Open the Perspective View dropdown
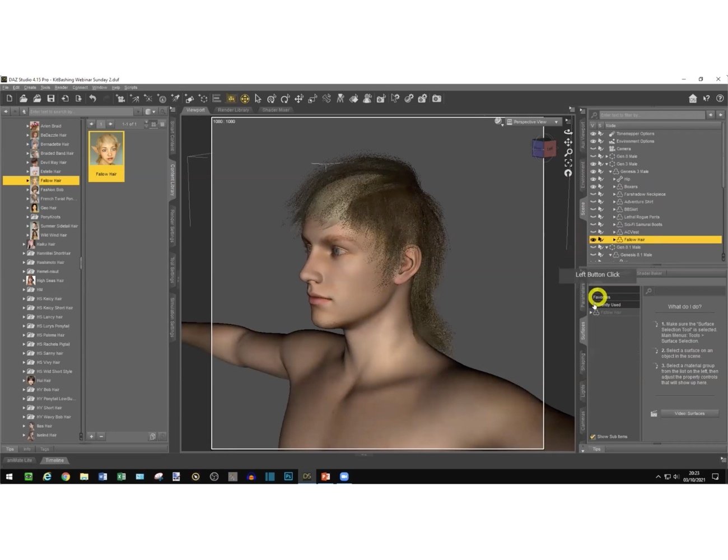This screenshot has height=560, width=728. pos(533,122)
